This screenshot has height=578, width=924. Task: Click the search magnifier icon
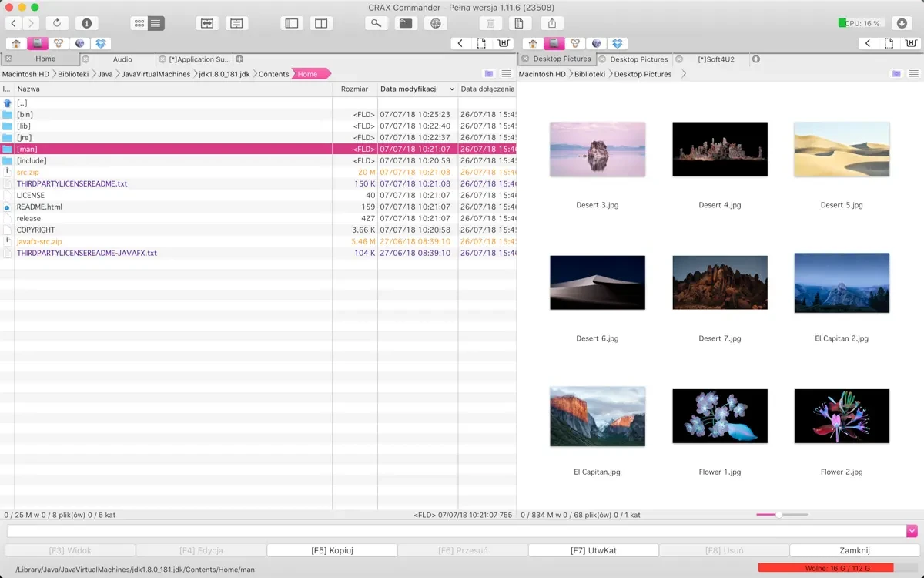point(376,24)
